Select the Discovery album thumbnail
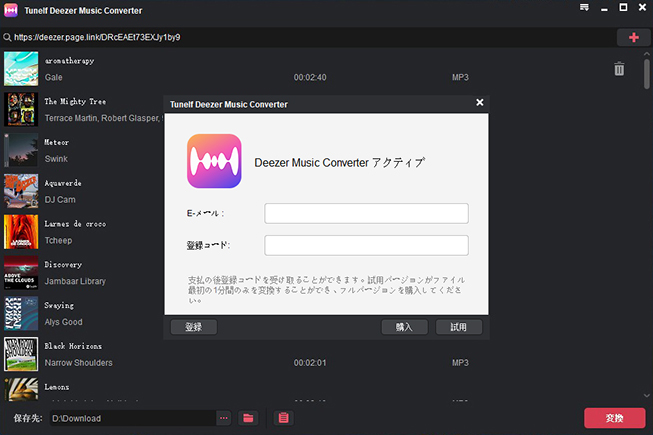This screenshot has width=653, height=435. point(21,273)
